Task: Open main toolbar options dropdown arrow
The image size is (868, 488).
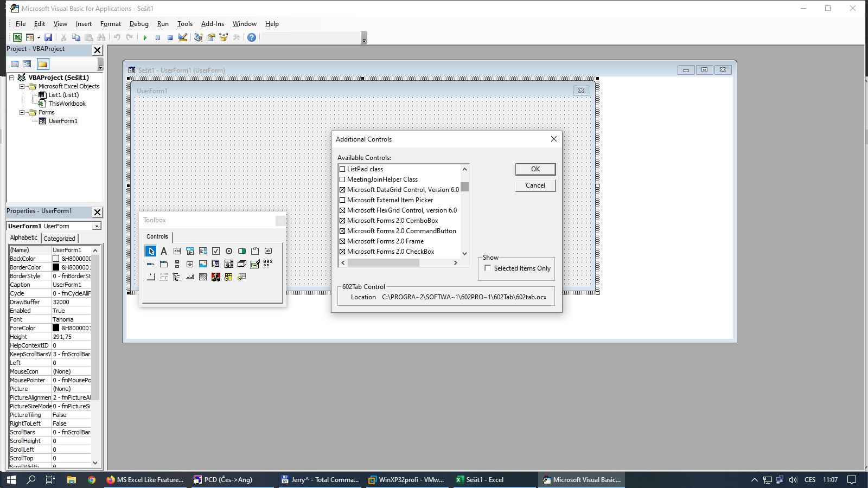Action: tap(364, 38)
